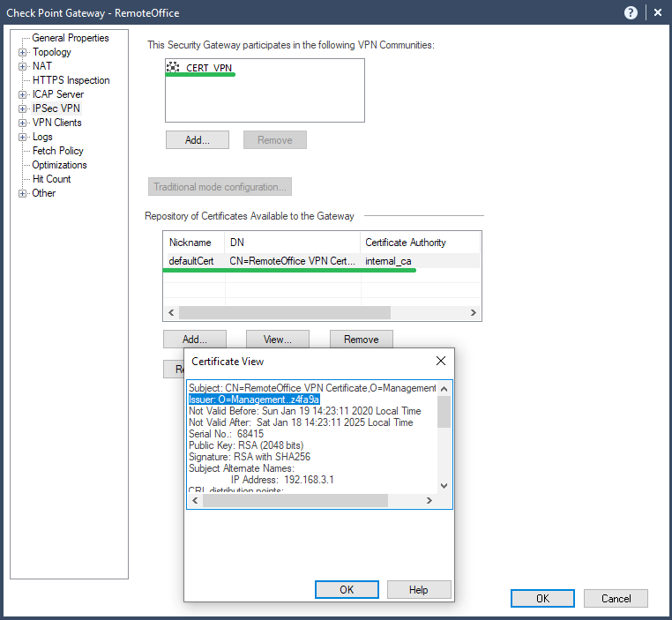Click View to view the certificate

point(277,340)
